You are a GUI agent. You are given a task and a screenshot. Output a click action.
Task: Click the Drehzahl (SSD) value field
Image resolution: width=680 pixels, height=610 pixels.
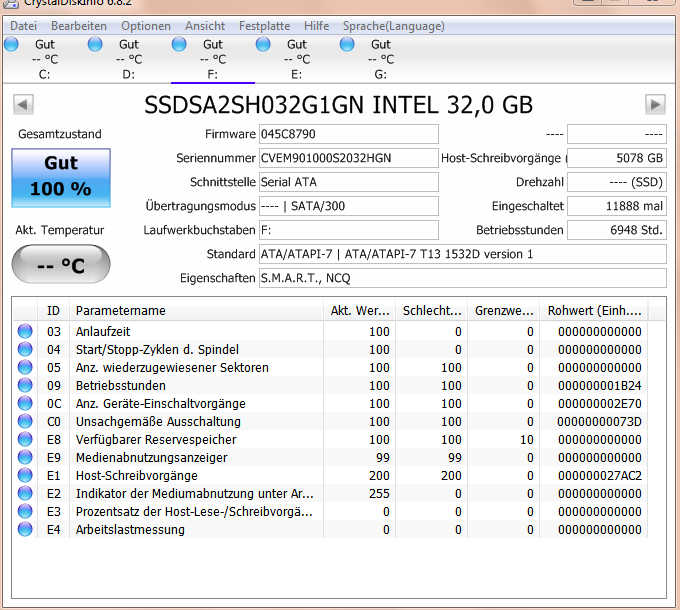(617, 182)
